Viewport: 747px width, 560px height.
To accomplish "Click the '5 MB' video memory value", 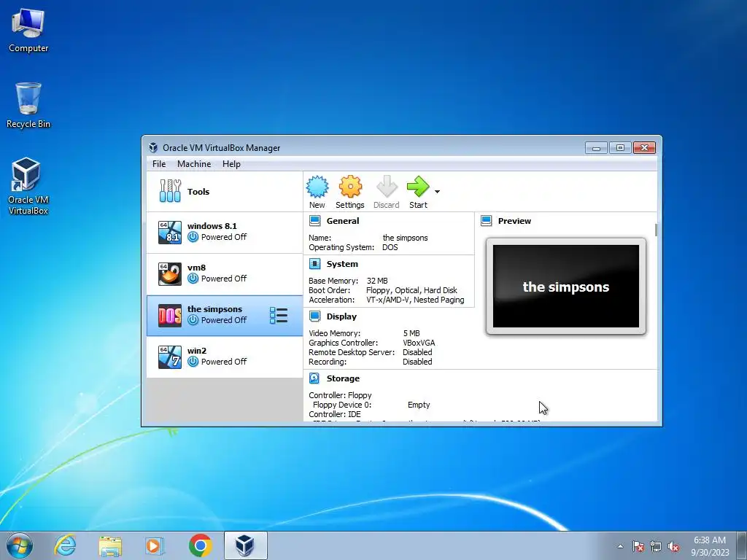I will [x=411, y=333].
